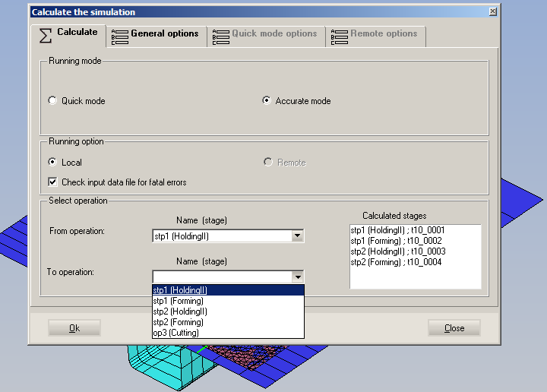Viewport: 547px width, 392px height.
Task: Toggle Check input data file for fatal errors
Action: pyautogui.click(x=52, y=182)
